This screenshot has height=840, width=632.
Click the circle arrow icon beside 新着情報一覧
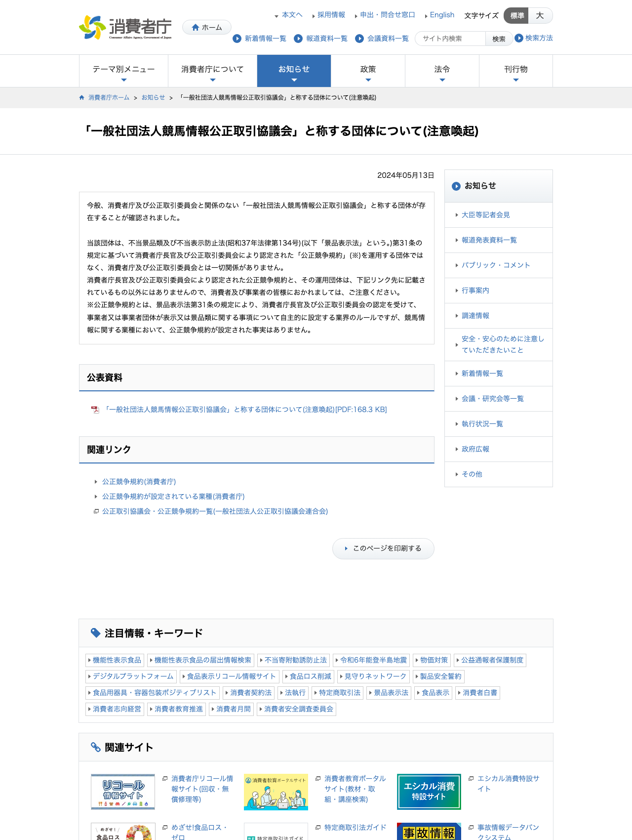tap(237, 39)
